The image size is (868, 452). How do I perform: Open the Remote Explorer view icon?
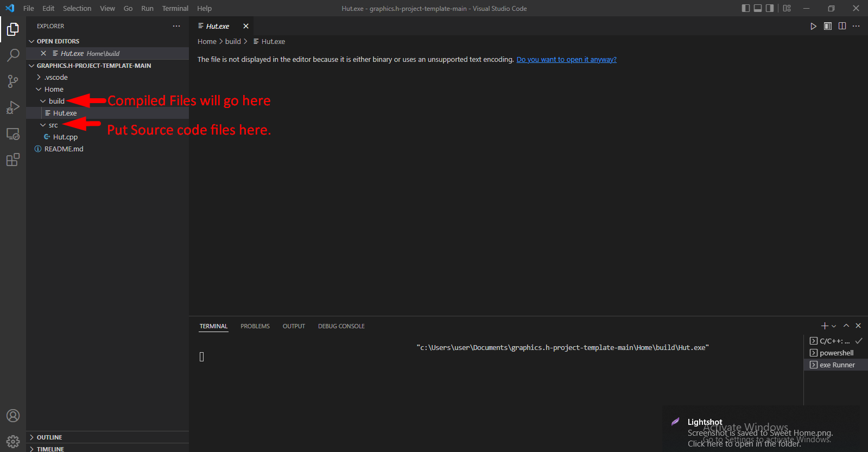point(13,133)
